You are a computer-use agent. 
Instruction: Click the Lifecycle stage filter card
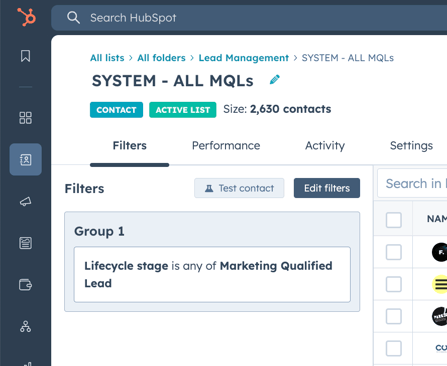(x=212, y=274)
